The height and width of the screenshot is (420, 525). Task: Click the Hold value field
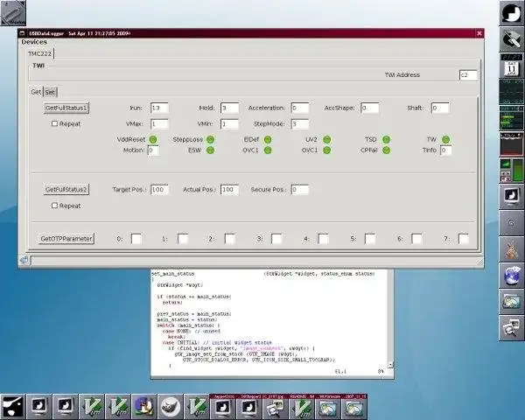pos(229,108)
